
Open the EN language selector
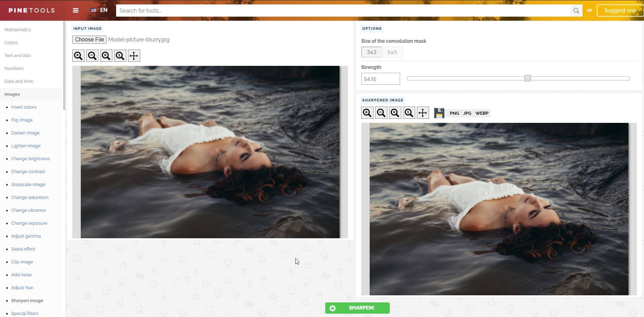click(99, 10)
